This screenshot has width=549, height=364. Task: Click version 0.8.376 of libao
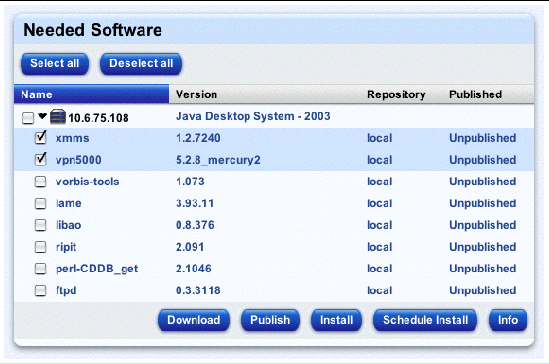[195, 225]
